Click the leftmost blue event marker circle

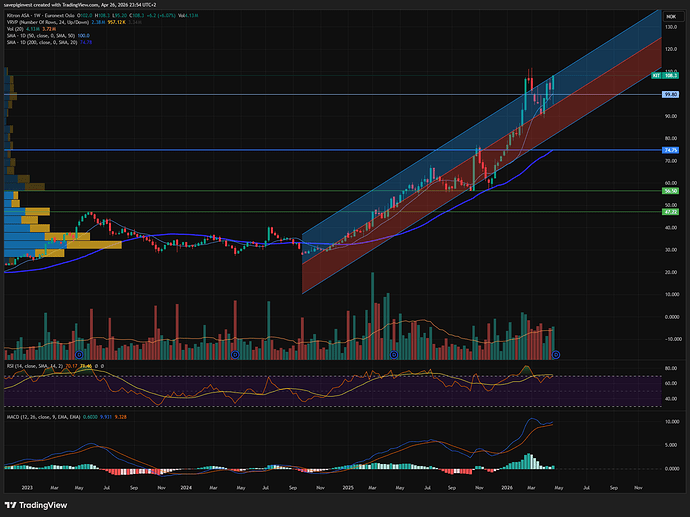(76, 355)
